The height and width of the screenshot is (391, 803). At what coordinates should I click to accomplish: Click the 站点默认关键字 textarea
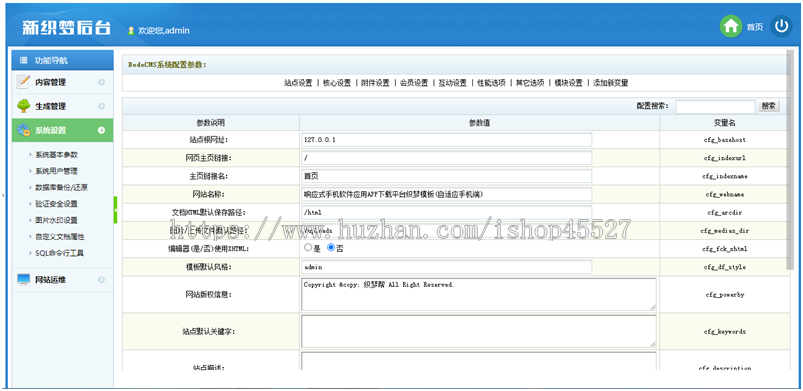[x=479, y=331]
